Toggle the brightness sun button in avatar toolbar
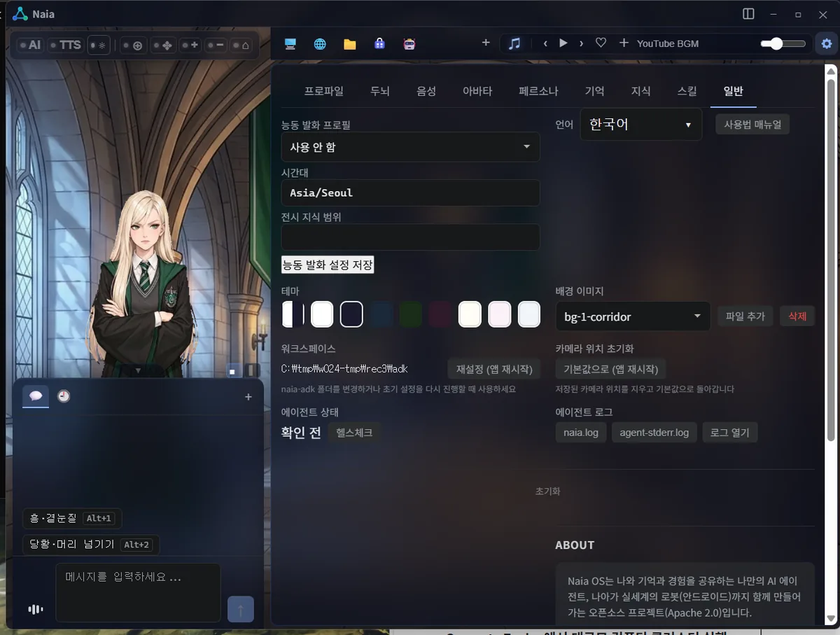Viewport: 840px width, 635px height. (99, 45)
